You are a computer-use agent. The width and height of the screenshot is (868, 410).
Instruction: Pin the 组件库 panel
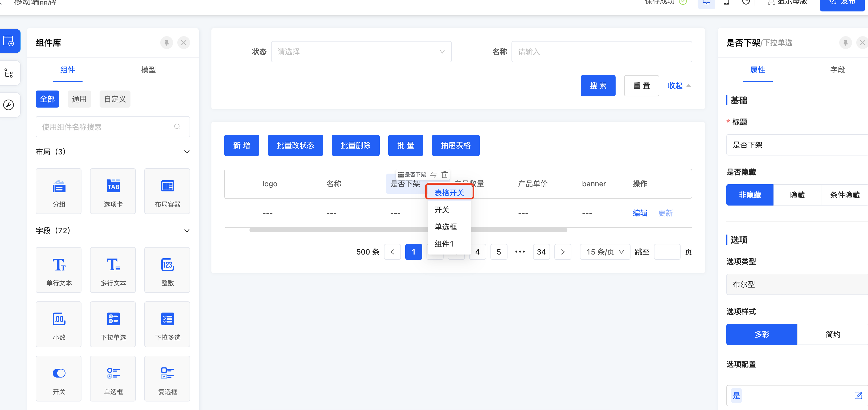(166, 43)
